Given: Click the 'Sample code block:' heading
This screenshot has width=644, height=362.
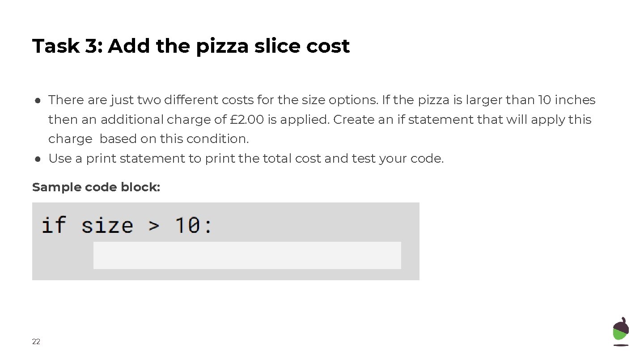Looking at the screenshot, I should tap(96, 187).
